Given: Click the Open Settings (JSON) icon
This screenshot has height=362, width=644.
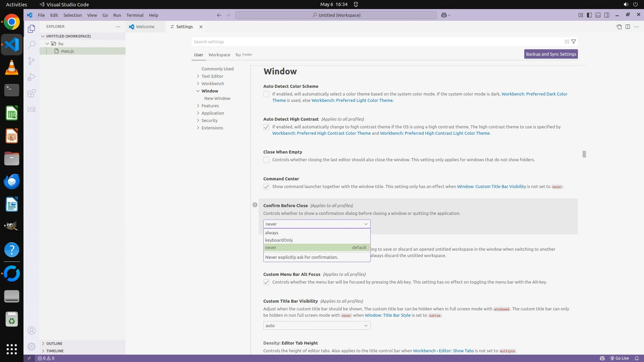Looking at the screenshot, I should pyautogui.click(x=619, y=27).
